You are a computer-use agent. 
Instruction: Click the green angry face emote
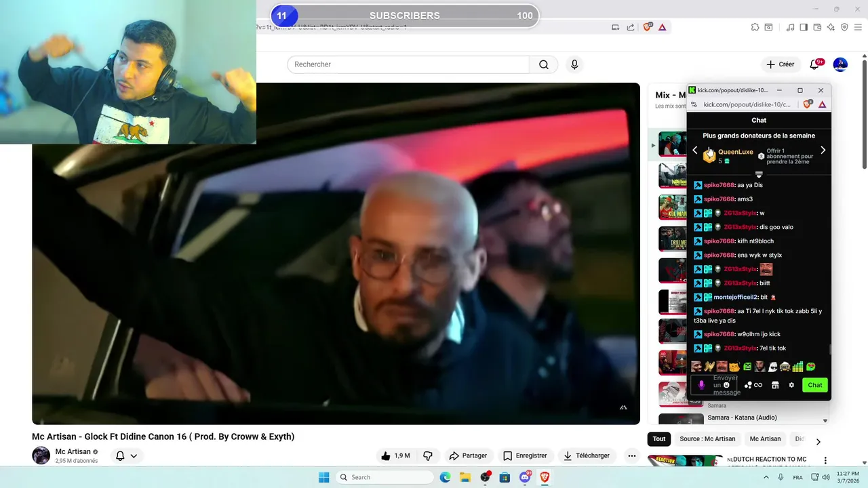[747, 367]
